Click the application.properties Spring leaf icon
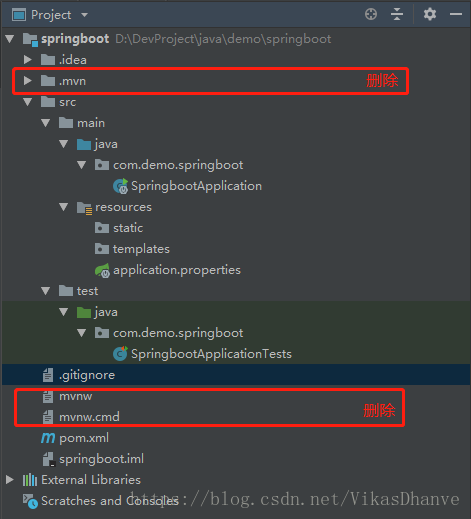Image resolution: width=471 pixels, height=519 pixels. pyautogui.click(x=102, y=270)
